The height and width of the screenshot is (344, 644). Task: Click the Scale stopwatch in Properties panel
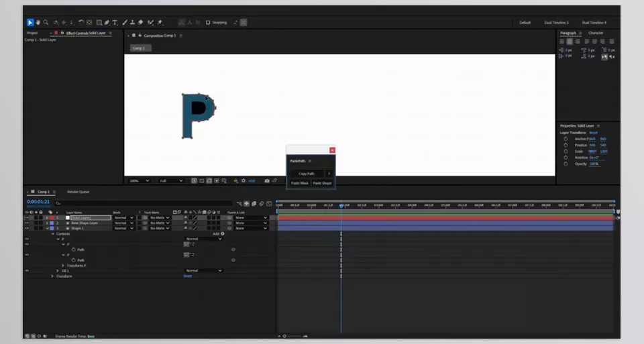point(566,151)
